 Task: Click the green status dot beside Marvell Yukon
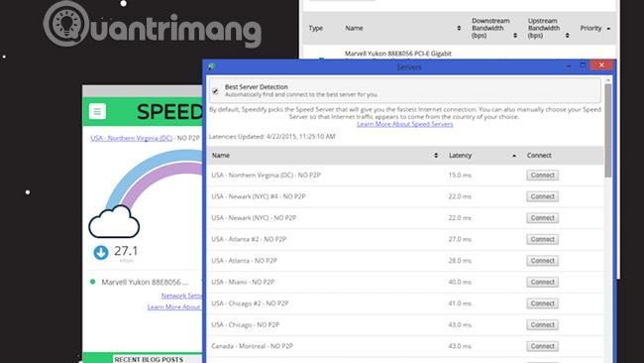[x=93, y=282]
